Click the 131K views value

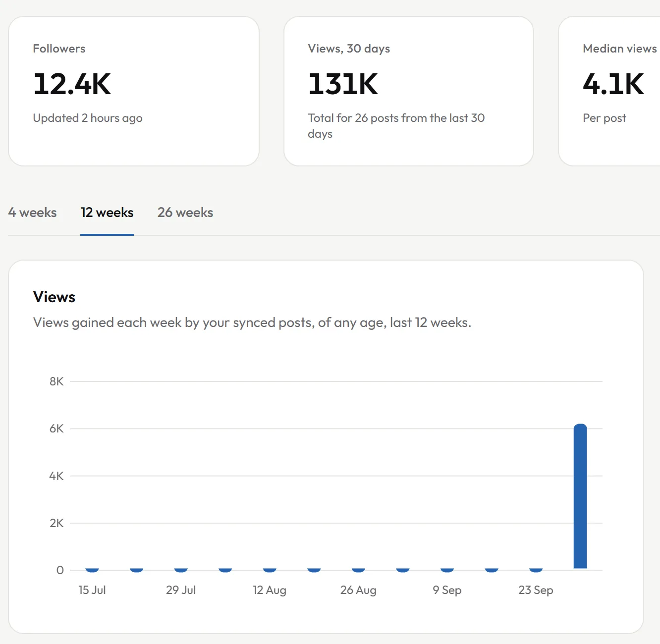[343, 84]
